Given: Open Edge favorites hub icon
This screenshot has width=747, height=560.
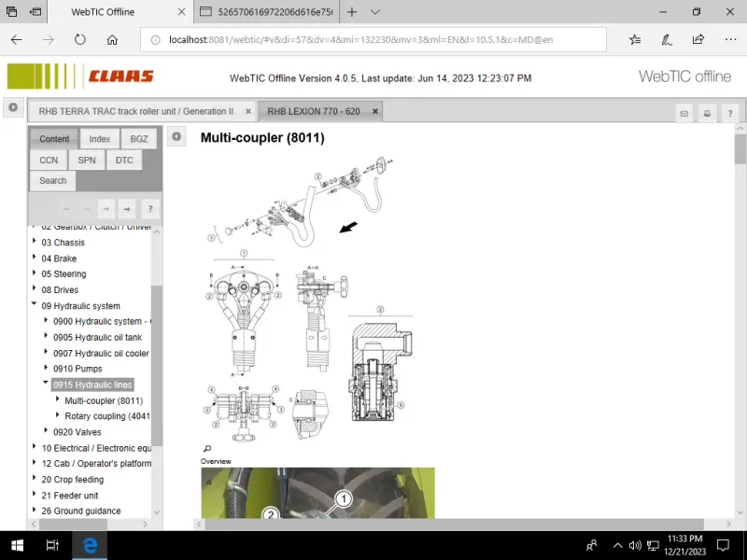Looking at the screenshot, I should pyautogui.click(x=635, y=40).
